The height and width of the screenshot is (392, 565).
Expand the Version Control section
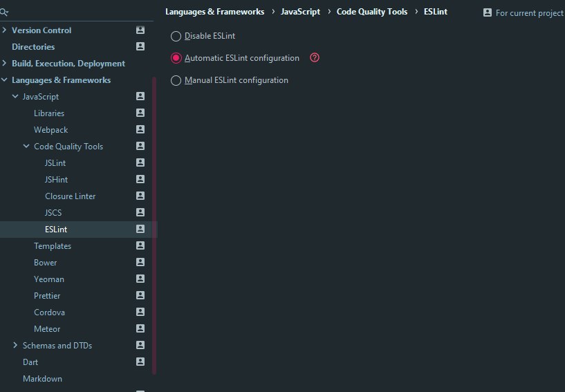click(4, 30)
